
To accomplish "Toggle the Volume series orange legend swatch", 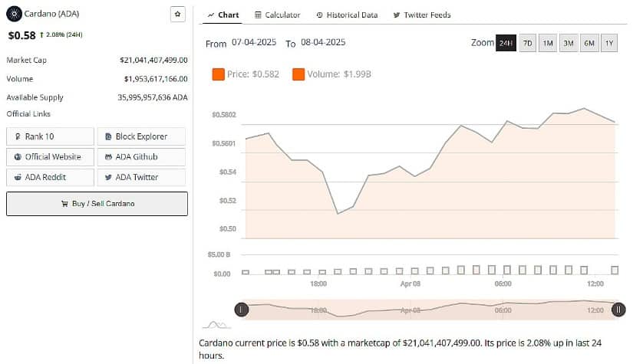I will (298, 74).
